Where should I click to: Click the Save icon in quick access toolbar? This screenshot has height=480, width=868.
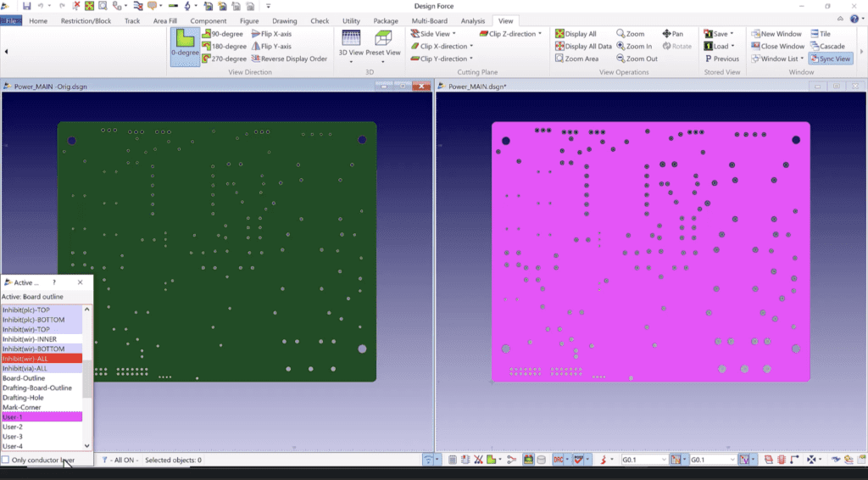tap(26, 6)
